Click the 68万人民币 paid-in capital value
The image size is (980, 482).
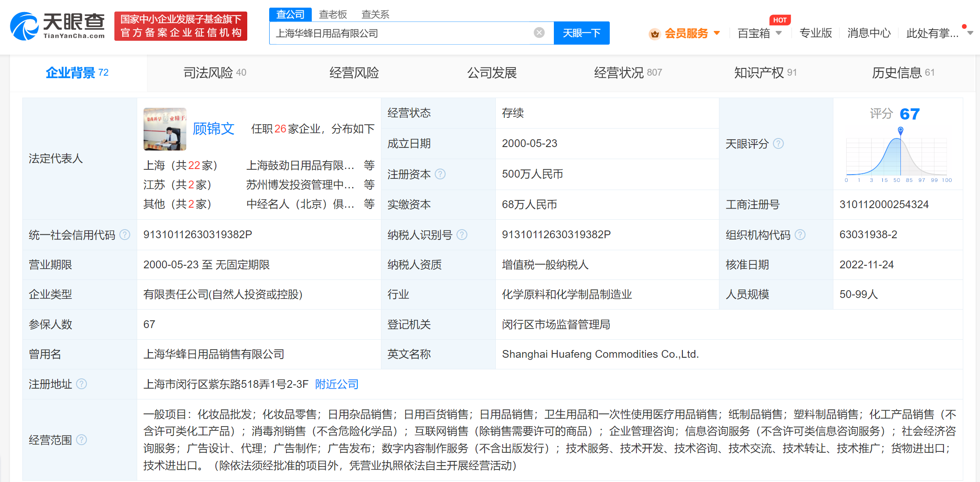[529, 205]
